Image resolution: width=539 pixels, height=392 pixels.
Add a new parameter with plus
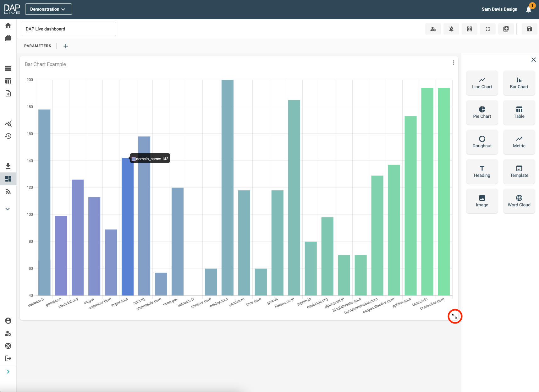pyautogui.click(x=66, y=46)
